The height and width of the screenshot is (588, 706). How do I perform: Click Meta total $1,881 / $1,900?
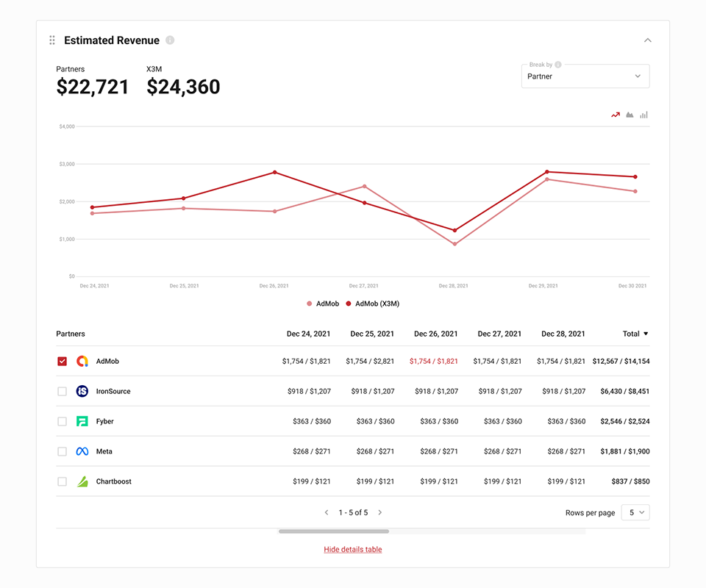(x=625, y=451)
